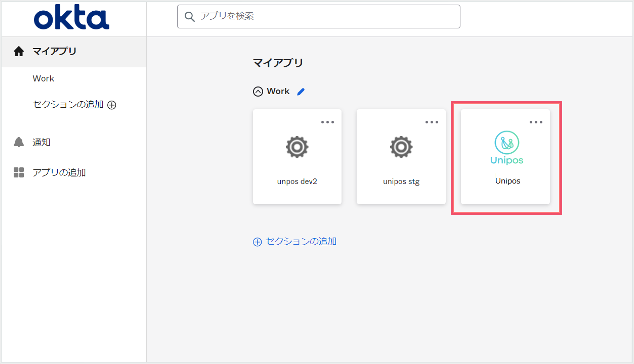634x364 pixels.
Task: Click the grid icon for アプリの追加
Action: click(x=19, y=173)
